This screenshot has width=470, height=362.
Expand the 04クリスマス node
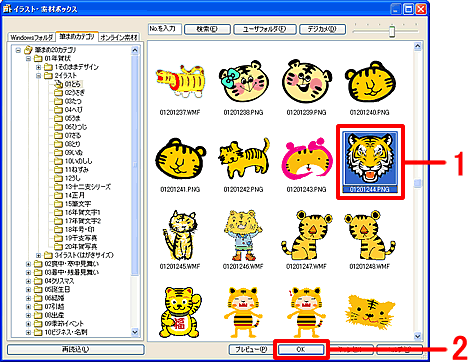28,281
